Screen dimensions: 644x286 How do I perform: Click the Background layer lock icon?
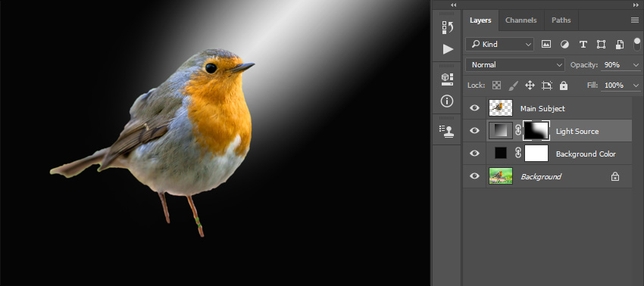tap(615, 176)
